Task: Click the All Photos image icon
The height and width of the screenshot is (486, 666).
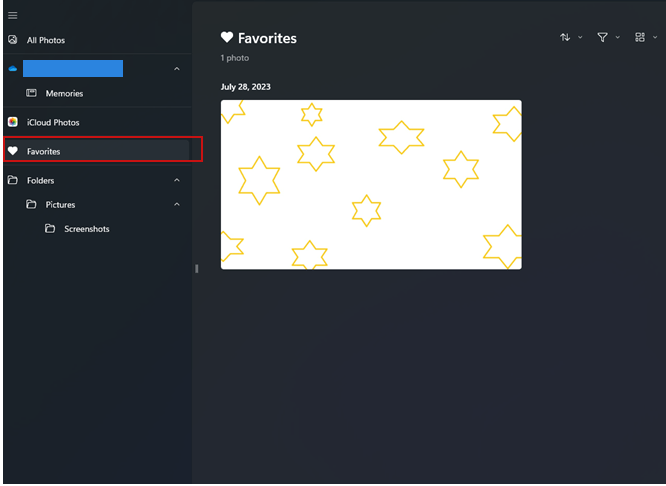Action: (13, 40)
